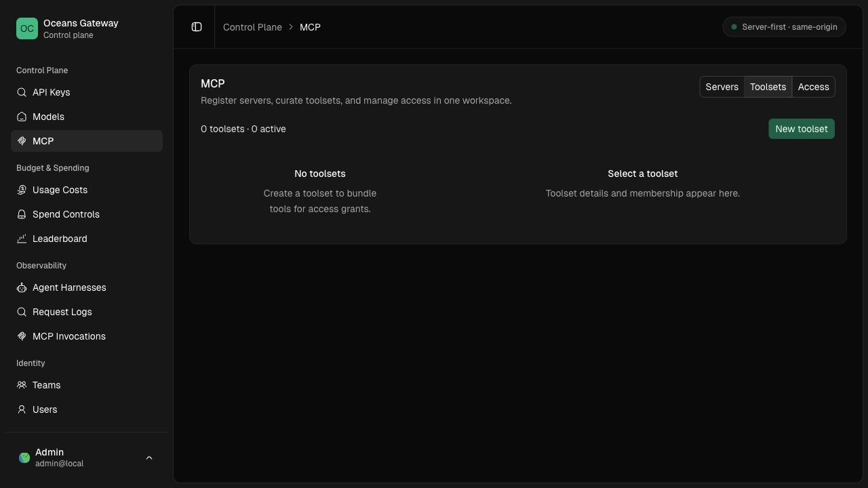Screen dimensions: 868x488
Task: Click Control Plane breadcrumb link
Action: [x=252, y=27]
